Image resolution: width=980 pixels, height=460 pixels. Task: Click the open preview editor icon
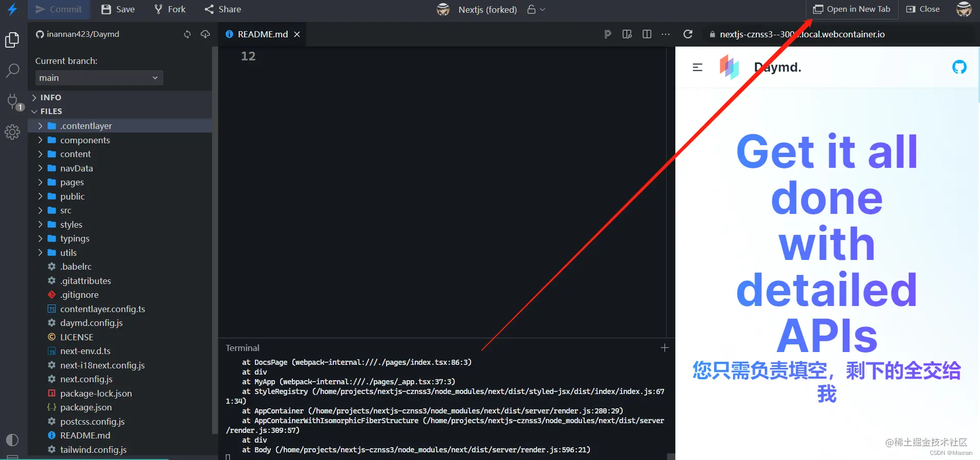coord(627,34)
